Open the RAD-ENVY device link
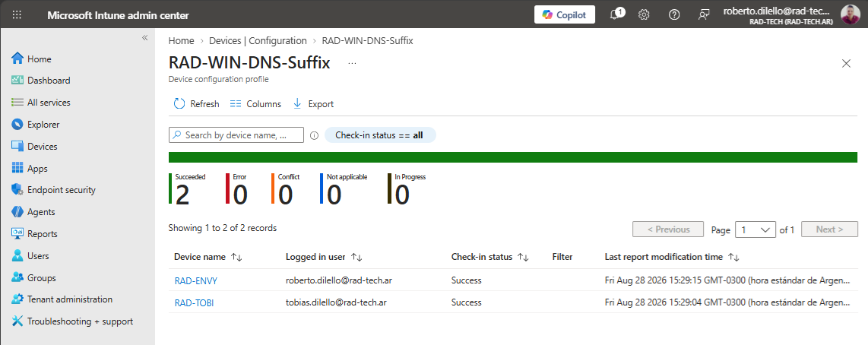This screenshot has width=868, height=345. [196, 280]
